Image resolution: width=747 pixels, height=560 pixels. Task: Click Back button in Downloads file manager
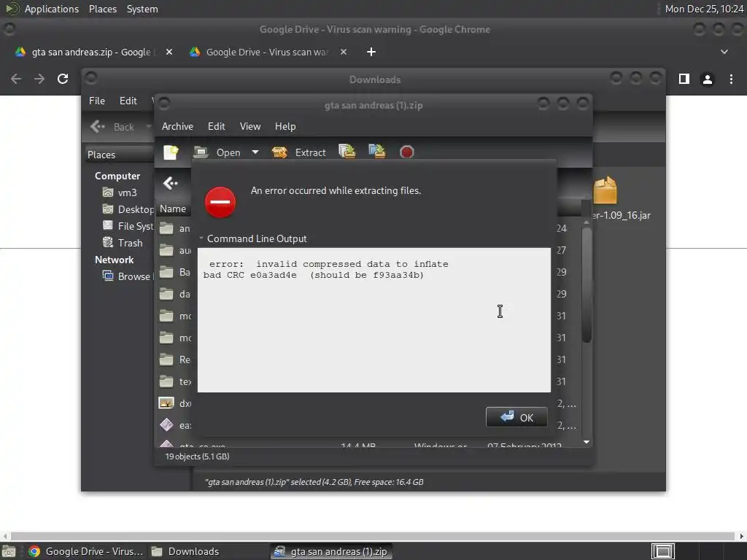tap(113, 127)
